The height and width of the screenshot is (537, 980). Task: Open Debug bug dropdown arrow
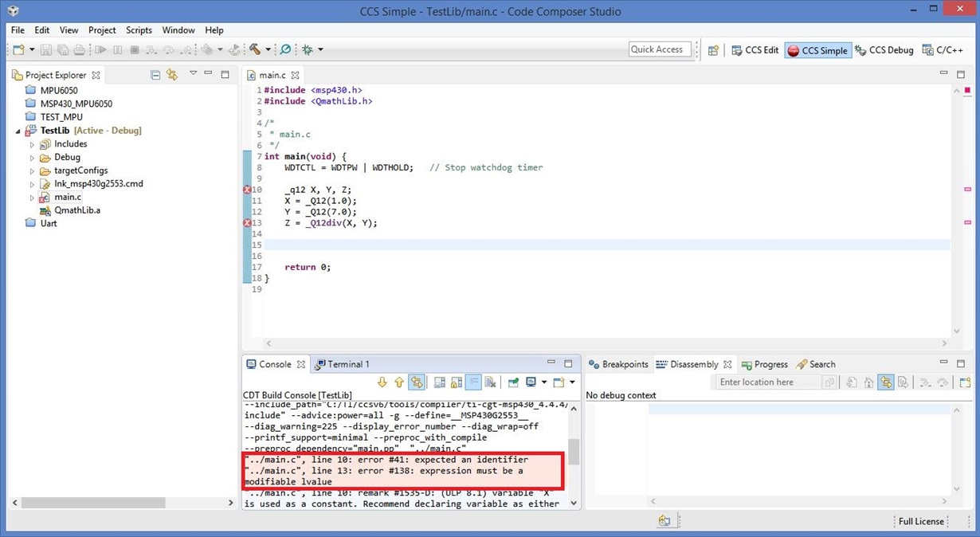(x=320, y=49)
